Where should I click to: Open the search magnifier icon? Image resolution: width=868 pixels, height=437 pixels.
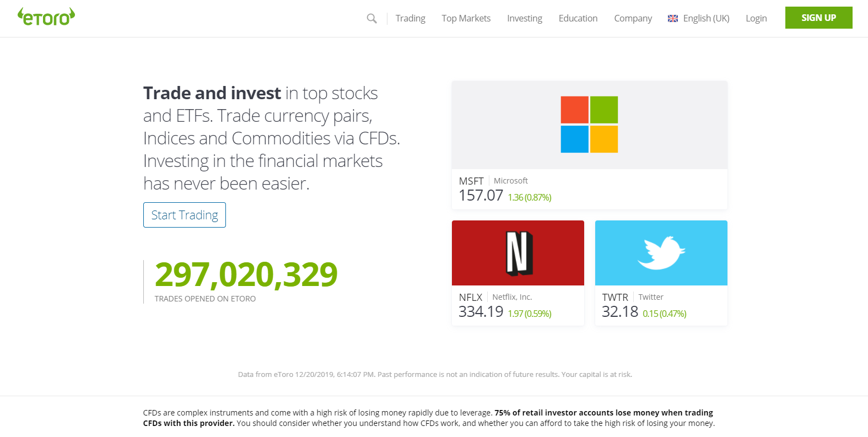pyautogui.click(x=372, y=18)
